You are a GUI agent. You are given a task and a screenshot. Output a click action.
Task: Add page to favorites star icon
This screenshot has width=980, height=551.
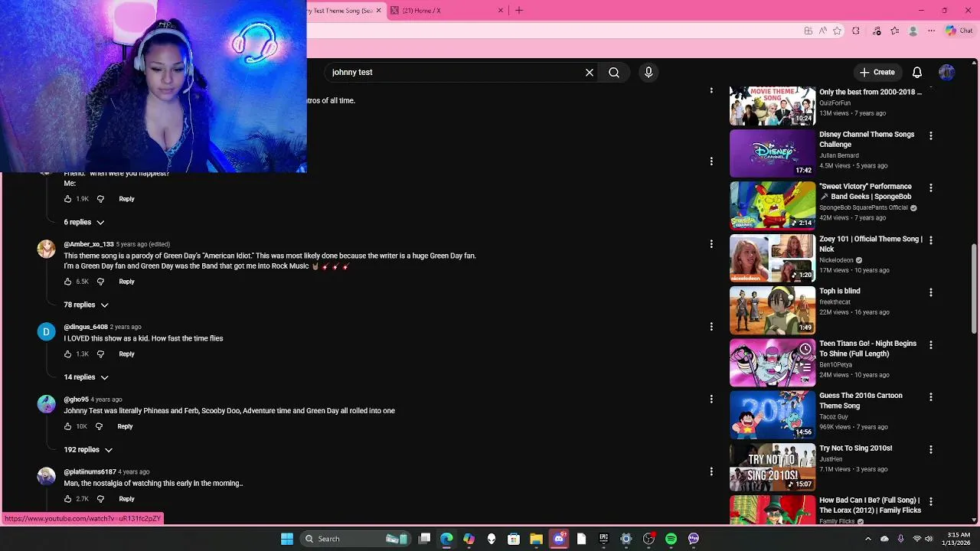837,31
